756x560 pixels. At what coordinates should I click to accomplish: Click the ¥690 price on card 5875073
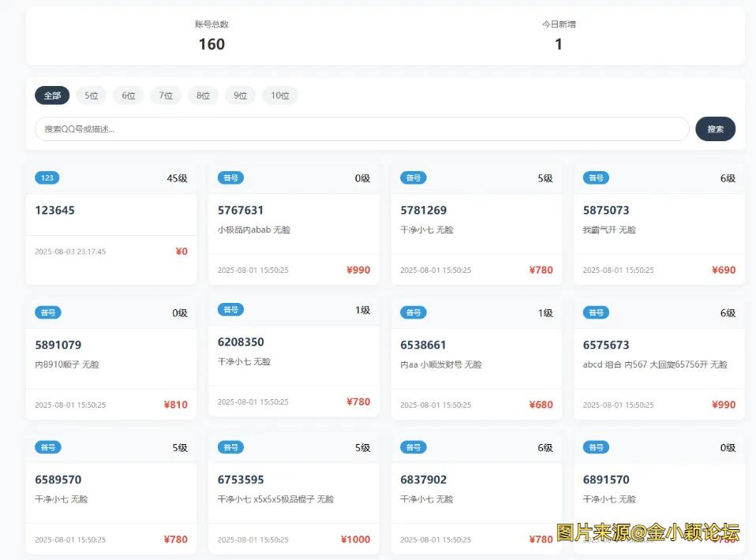point(723,270)
